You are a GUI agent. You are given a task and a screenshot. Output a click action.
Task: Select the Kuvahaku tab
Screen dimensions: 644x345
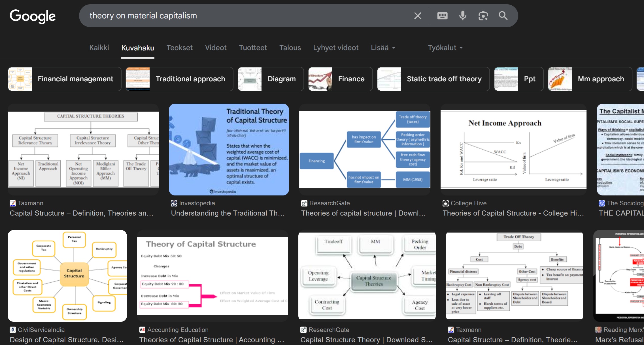[x=138, y=48]
